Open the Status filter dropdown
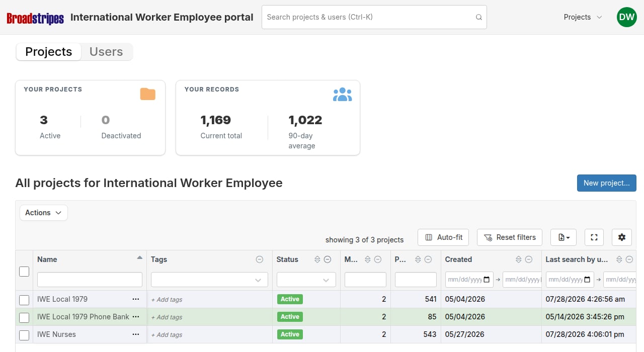 (306, 280)
